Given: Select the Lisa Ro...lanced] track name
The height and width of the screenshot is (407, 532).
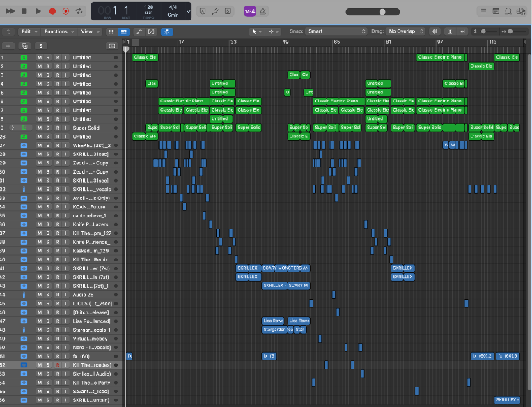Looking at the screenshot, I should pyautogui.click(x=91, y=321).
